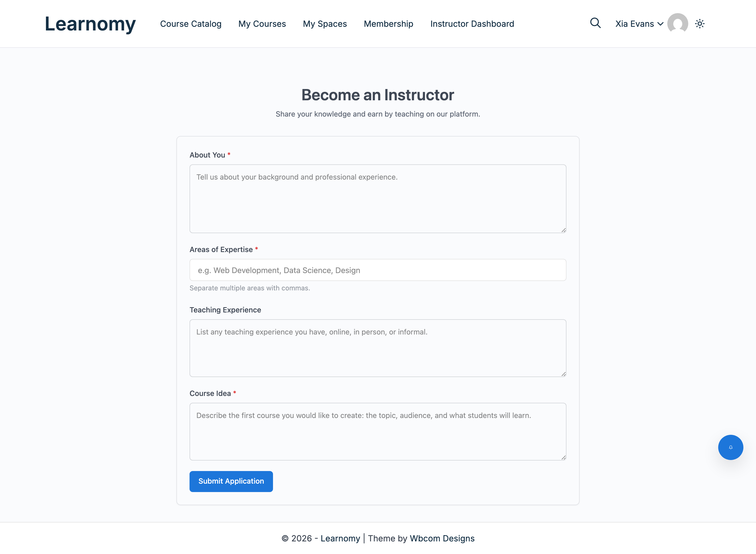This screenshot has width=756, height=554.
Task: Grab Teaching Experience textarea resize handle
Action: point(564,374)
